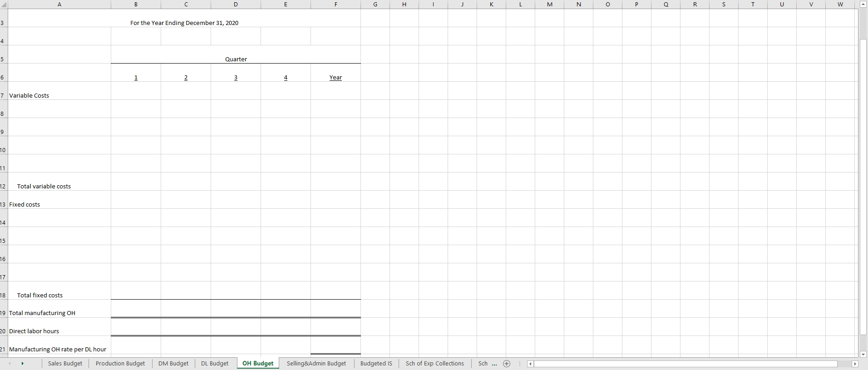The image size is (868, 370).
Task: Click the vertical scrollbar down arrow
Action: coord(864,354)
